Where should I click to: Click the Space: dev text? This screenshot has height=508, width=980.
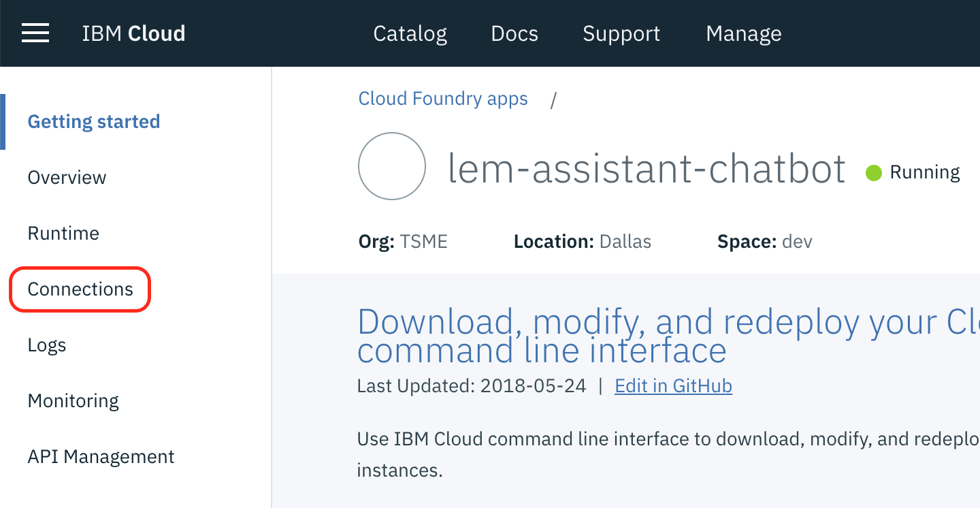[x=765, y=242]
